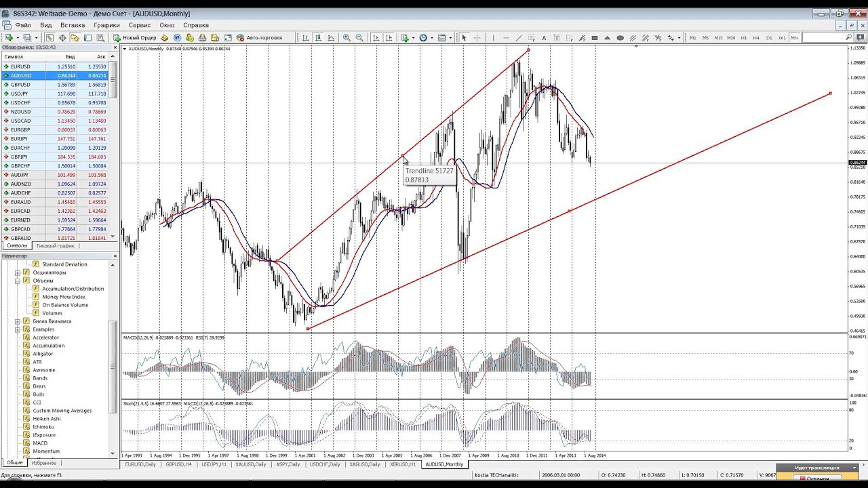Toggle the Market Watch window icon
868x488 pixels.
(50, 38)
